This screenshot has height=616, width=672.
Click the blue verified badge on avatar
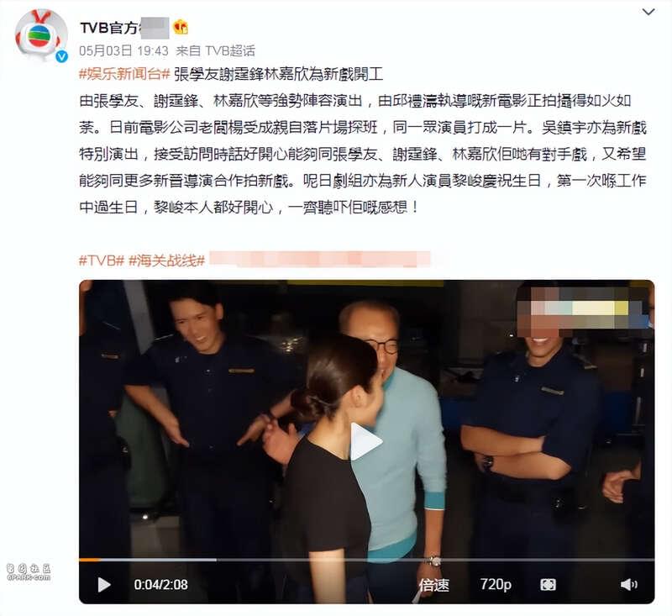tap(62, 56)
